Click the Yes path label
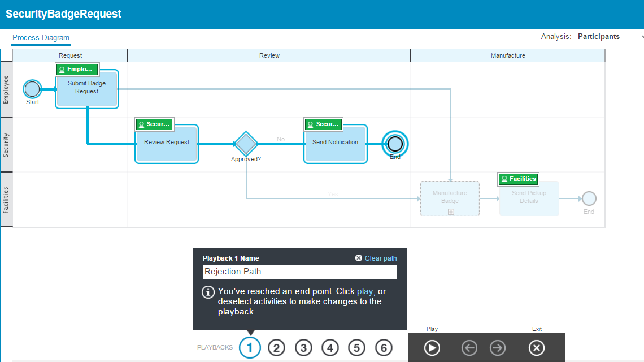Screen dimensions: 644x362 pos(333,194)
